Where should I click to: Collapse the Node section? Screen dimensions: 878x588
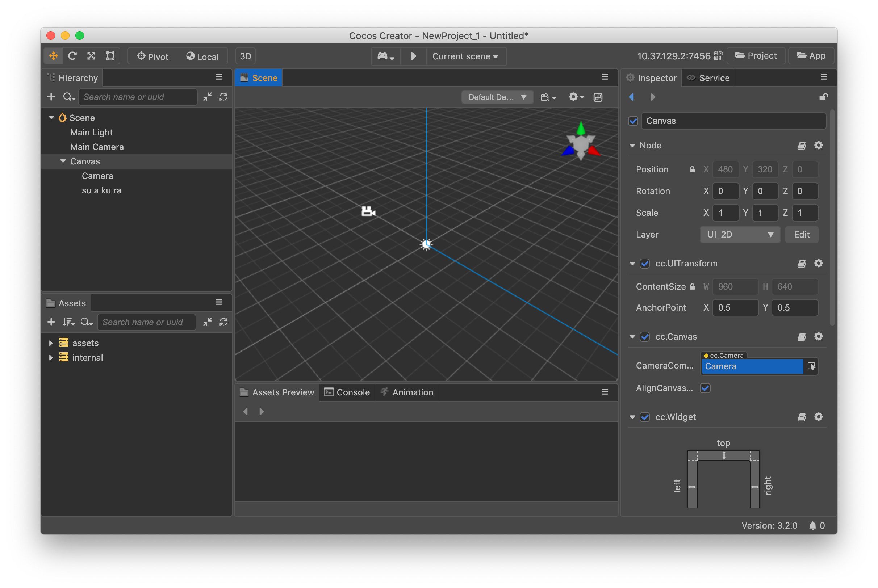tap(632, 146)
